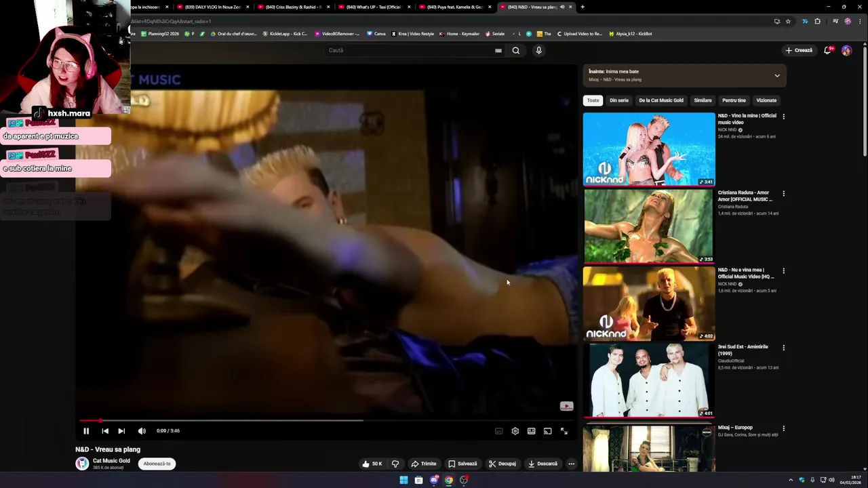Viewport: 868px width, 488px height.
Task: Switch to the Puya feat. Kamelia browser tab
Action: pyautogui.click(x=454, y=7)
